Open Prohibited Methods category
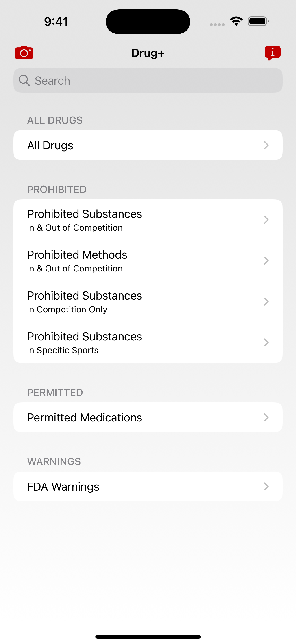Viewport: 296px width, 644px height. point(148,261)
